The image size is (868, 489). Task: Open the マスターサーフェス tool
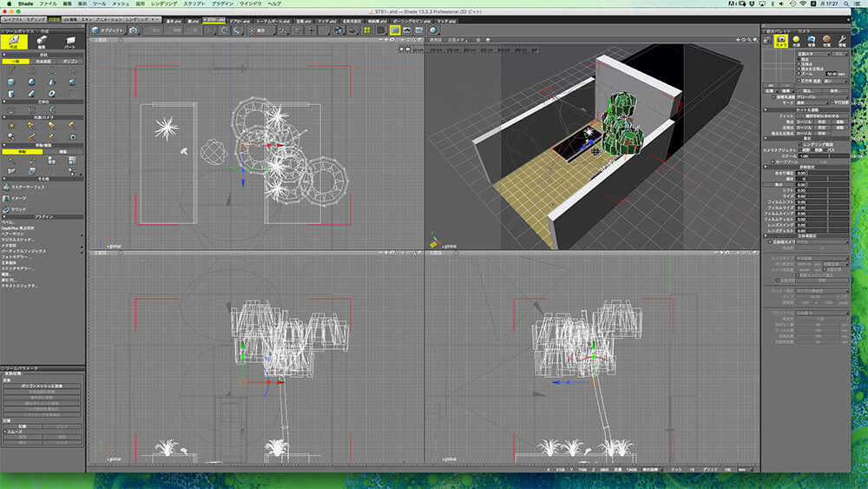[x=27, y=187]
